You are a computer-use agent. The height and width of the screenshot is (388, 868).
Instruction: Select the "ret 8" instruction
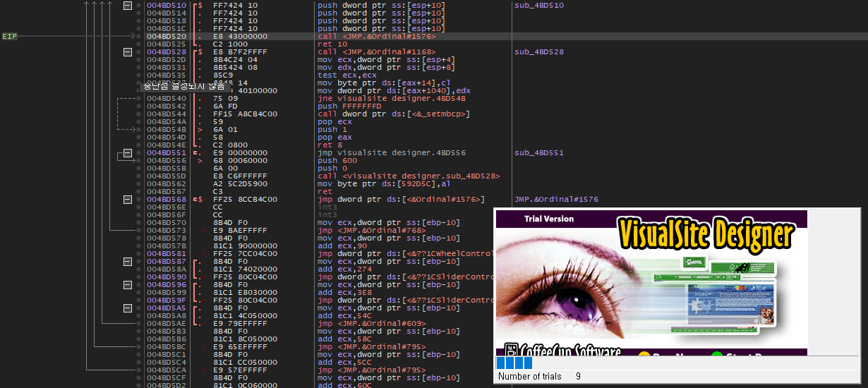pos(330,145)
